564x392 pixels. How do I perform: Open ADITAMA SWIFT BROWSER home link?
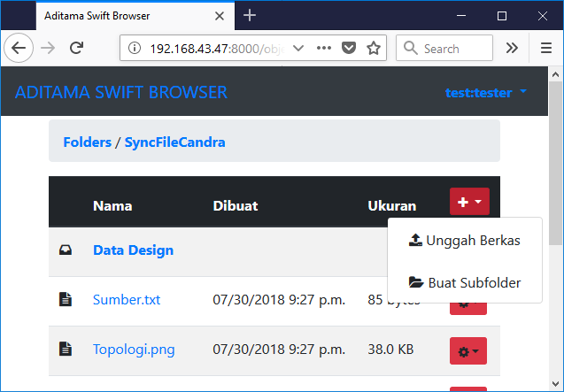121,92
